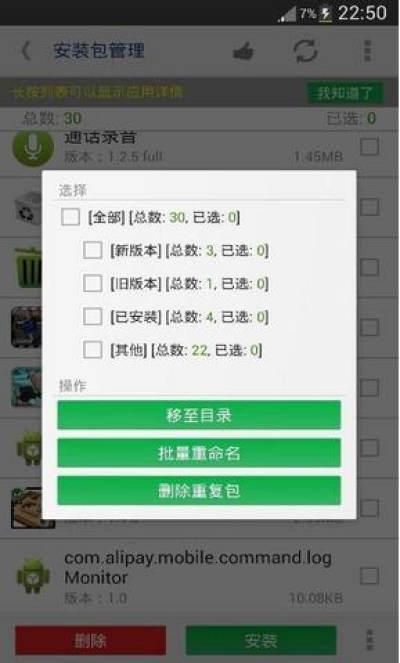Tap the red 删除 button
The image size is (400, 663).
(90, 641)
